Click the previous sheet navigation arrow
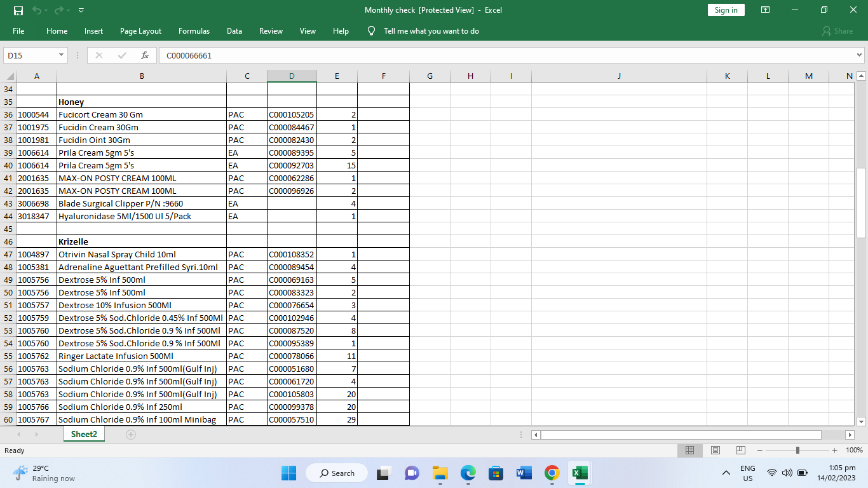868x488 pixels. 18,435
